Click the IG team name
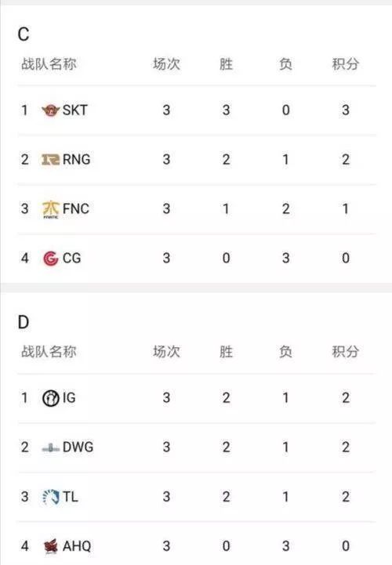392x565 pixels. pyautogui.click(x=69, y=398)
